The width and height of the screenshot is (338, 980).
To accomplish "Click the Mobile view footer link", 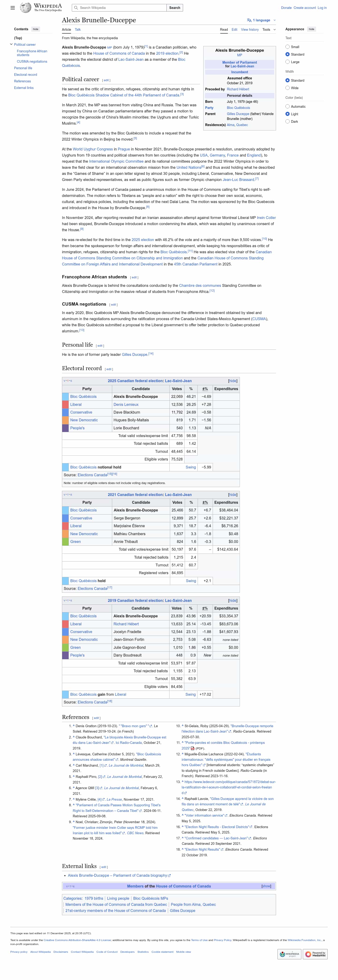I will pos(184,952).
